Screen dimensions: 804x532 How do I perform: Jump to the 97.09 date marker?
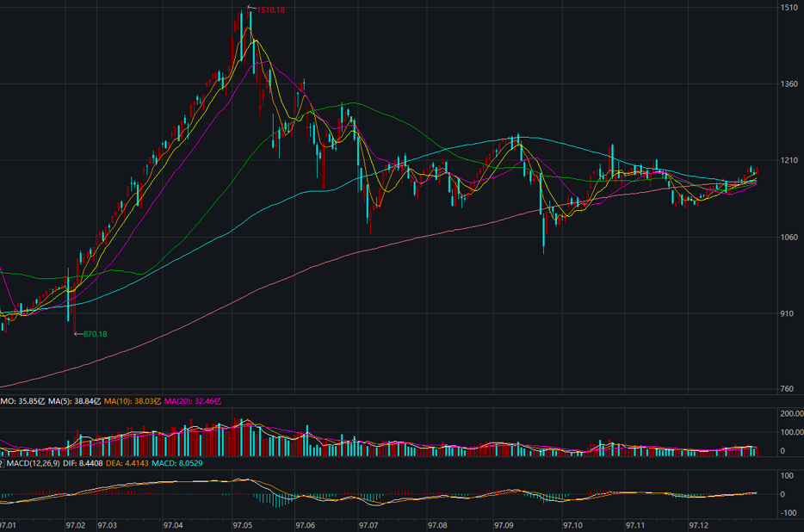coord(504,524)
